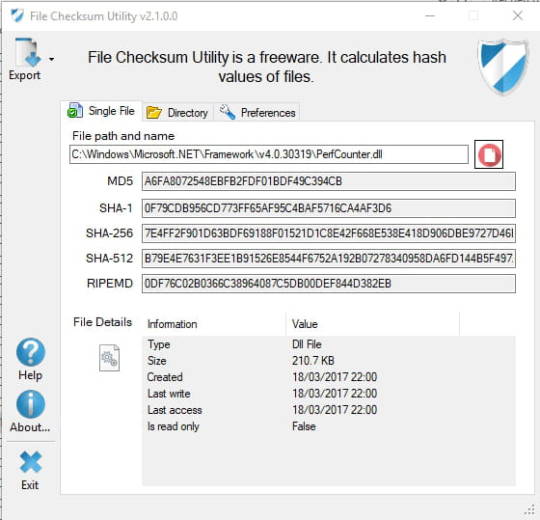The width and height of the screenshot is (540, 520).
Task: Select the Is read only row
Action: [329, 426]
